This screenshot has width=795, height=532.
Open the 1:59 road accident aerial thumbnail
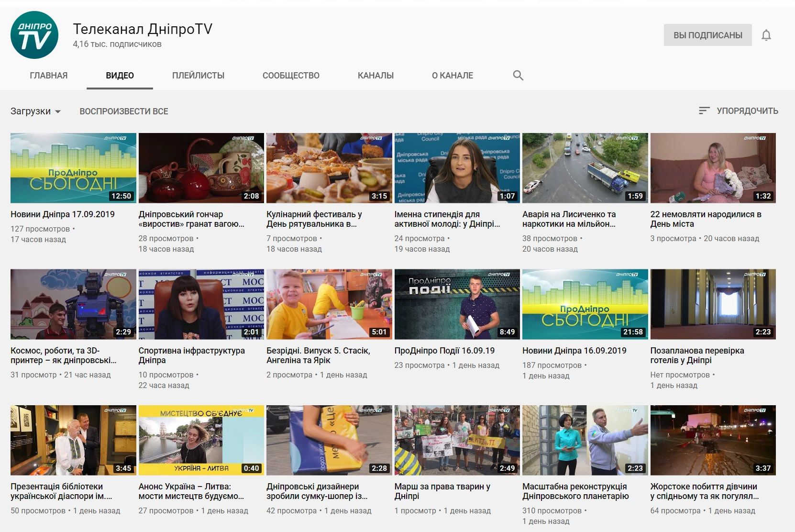tap(585, 168)
